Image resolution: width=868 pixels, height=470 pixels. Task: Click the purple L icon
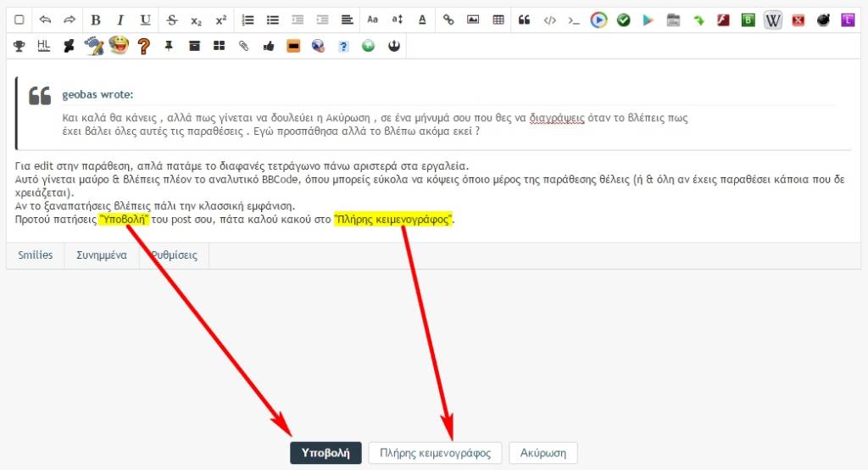(848, 20)
